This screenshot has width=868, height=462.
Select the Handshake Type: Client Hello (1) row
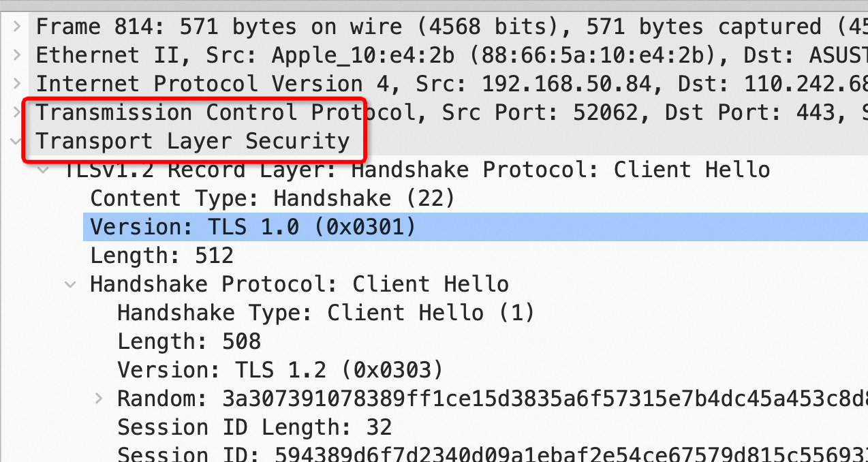tap(326, 313)
